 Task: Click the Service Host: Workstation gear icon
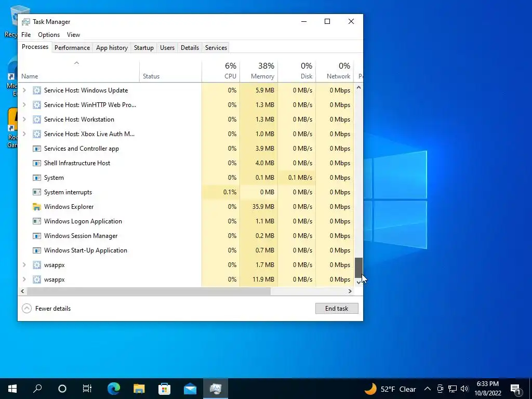click(37, 119)
